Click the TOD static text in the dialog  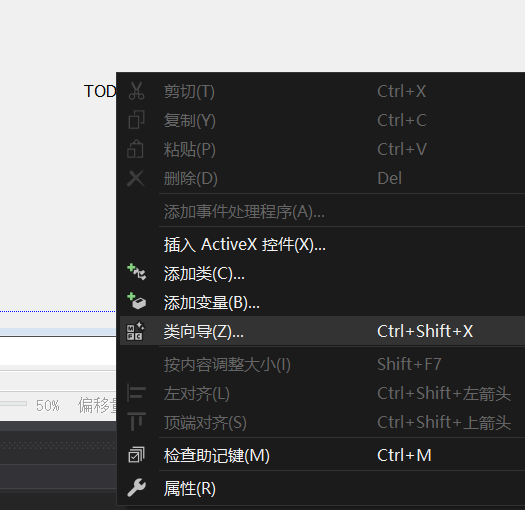[x=100, y=91]
